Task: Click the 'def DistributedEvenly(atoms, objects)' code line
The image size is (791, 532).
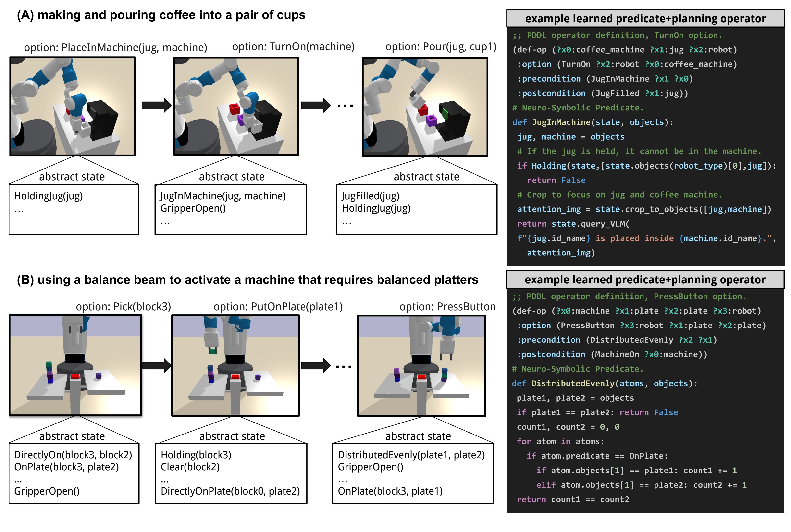Action: pyautogui.click(x=604, y=383)
